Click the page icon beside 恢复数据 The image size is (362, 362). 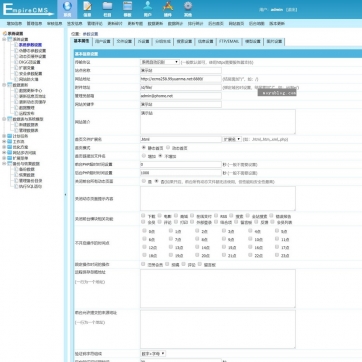(x=16, y=175)
